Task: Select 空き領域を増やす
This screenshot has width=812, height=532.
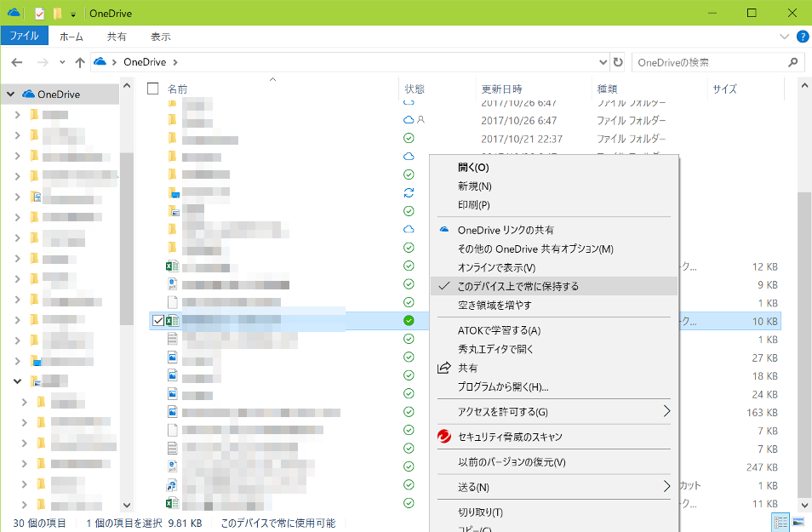Action: 553,305
